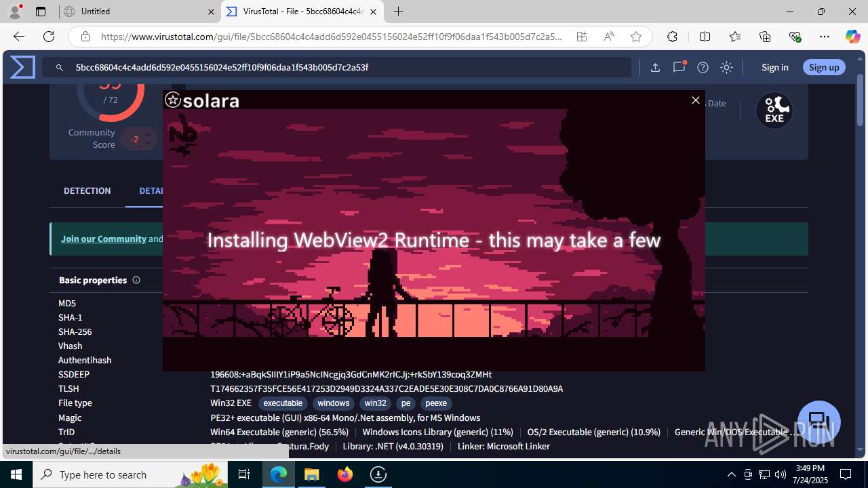868x488 pixels.
Task: Open the Copilot icon in Edge
Action: [x=852, y=37]
